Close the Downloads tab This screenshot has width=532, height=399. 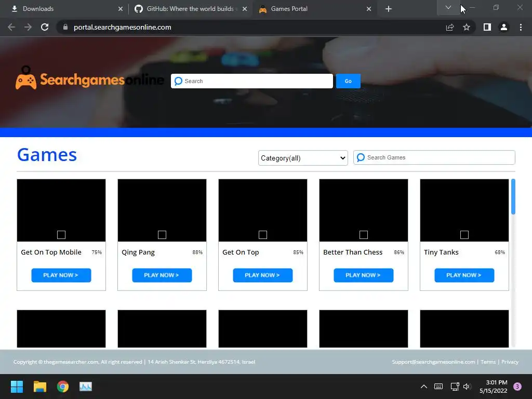point(121,9)
